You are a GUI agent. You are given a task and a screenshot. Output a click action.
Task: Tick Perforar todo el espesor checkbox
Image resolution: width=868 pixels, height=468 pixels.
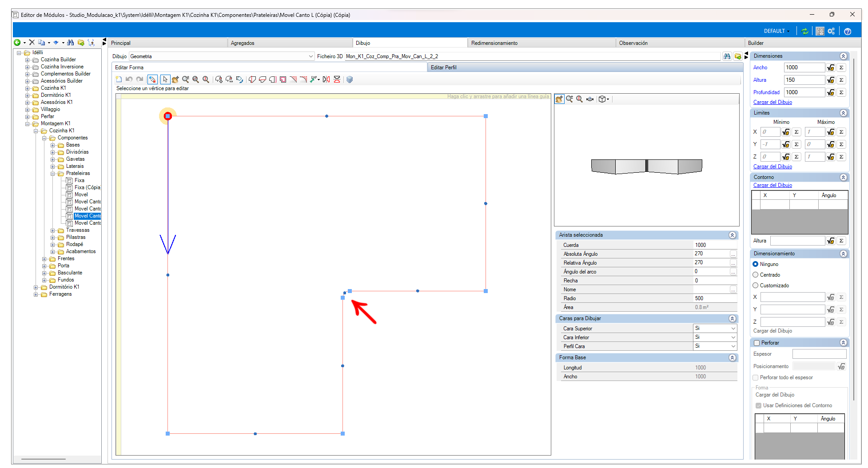(x=756, y=377)
